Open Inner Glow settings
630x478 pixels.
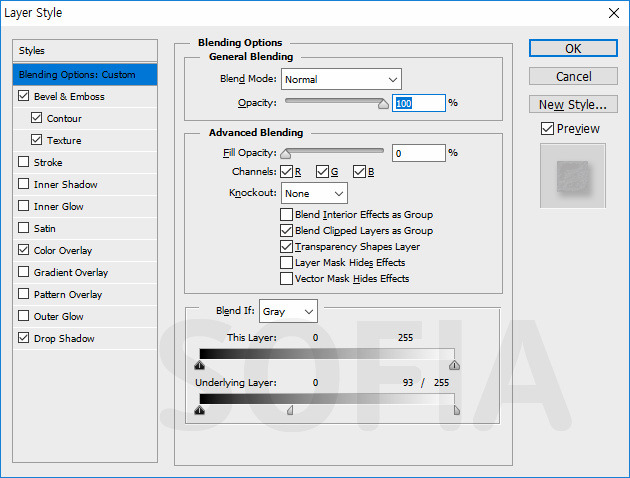[x=59, y=206]
